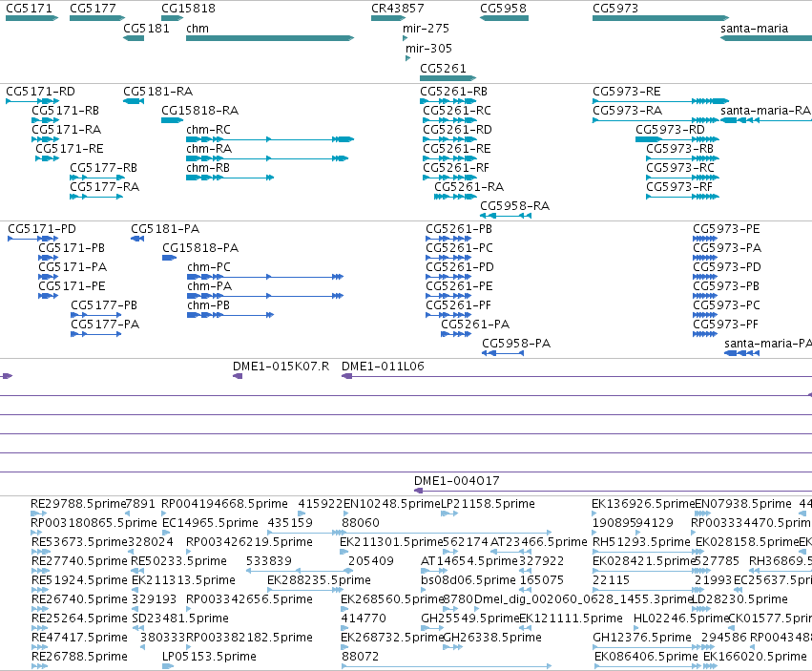Select transcript CG5171-RE glyph

click(x=47, y=158)
